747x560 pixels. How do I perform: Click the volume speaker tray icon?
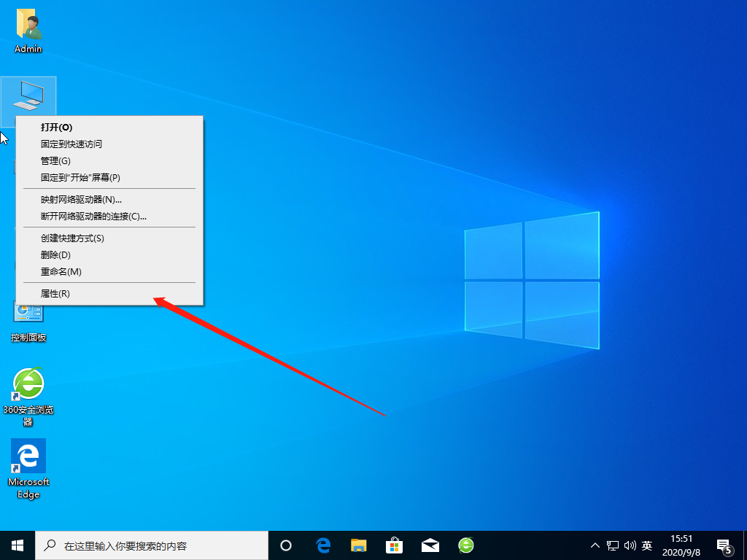click(630, 545)
